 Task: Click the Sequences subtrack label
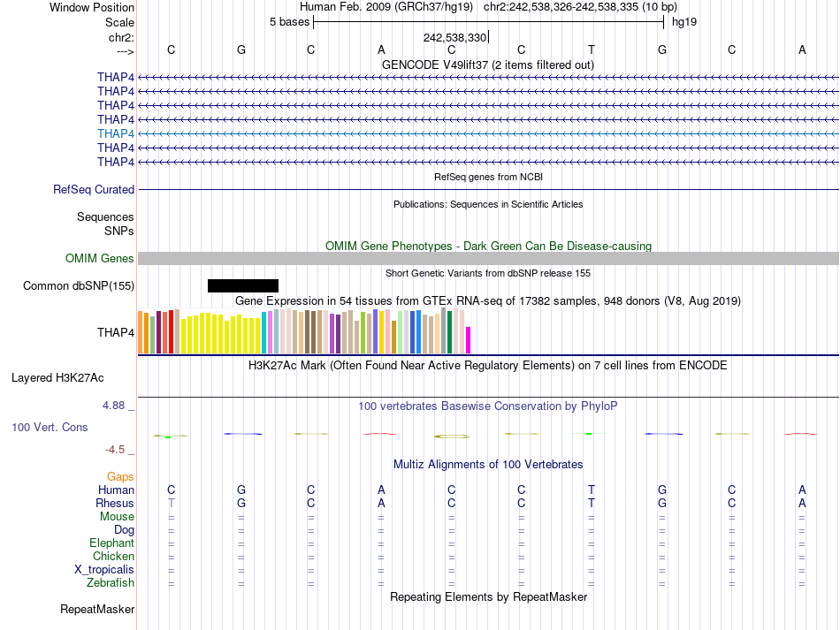click(105, 216)
